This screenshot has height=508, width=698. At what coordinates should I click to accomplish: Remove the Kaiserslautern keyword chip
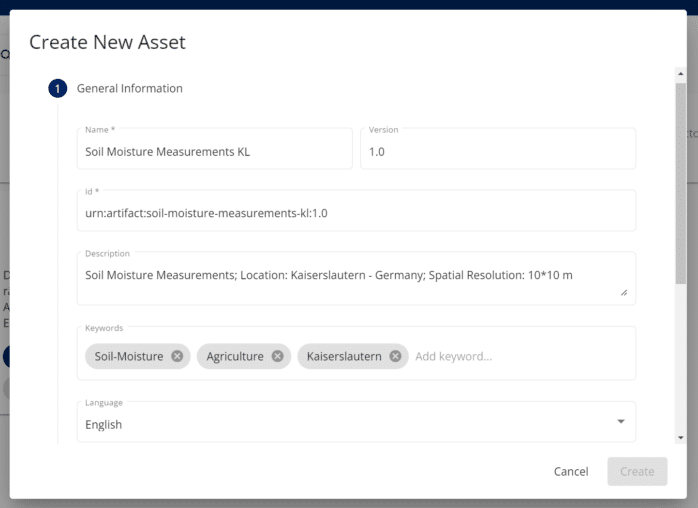point(395,356)
